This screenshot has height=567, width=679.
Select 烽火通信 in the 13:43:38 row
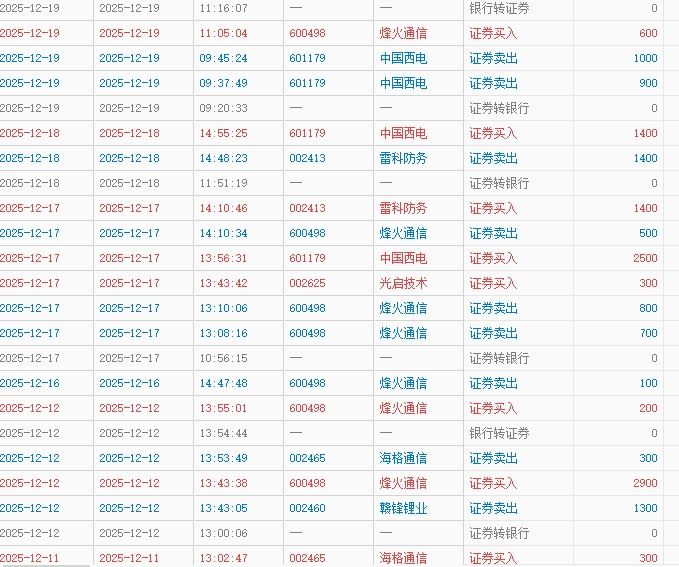(x=403, y=483)
